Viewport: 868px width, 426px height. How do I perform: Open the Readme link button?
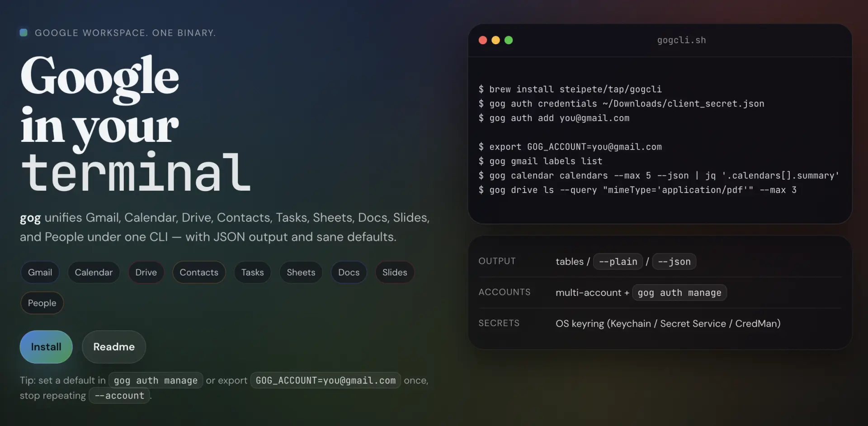point(114,347)
